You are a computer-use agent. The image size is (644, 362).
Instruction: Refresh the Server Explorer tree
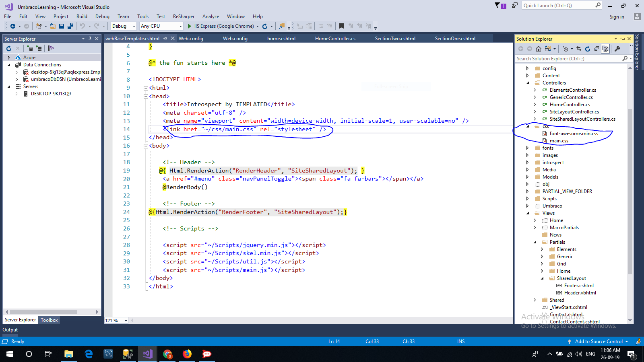click(9, 48)
